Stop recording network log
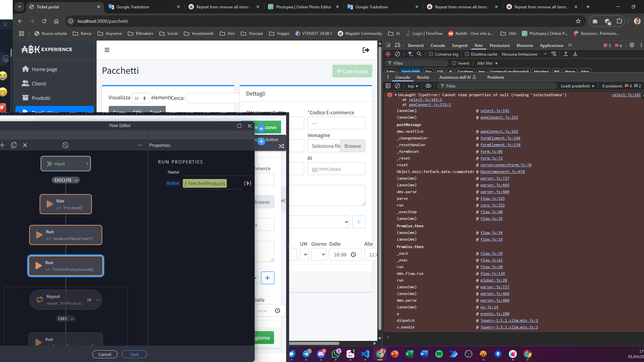 pos(388,54)
